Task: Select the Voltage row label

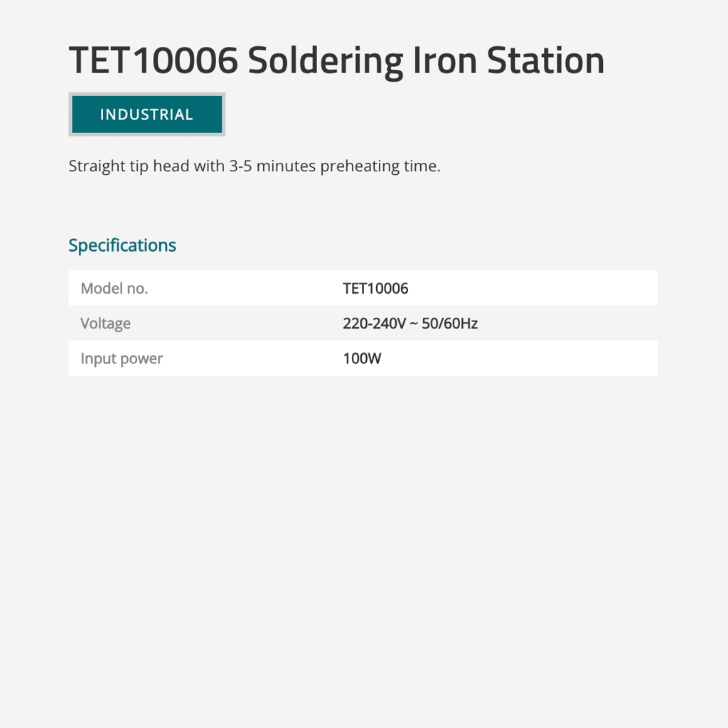Action: point(106,323)
